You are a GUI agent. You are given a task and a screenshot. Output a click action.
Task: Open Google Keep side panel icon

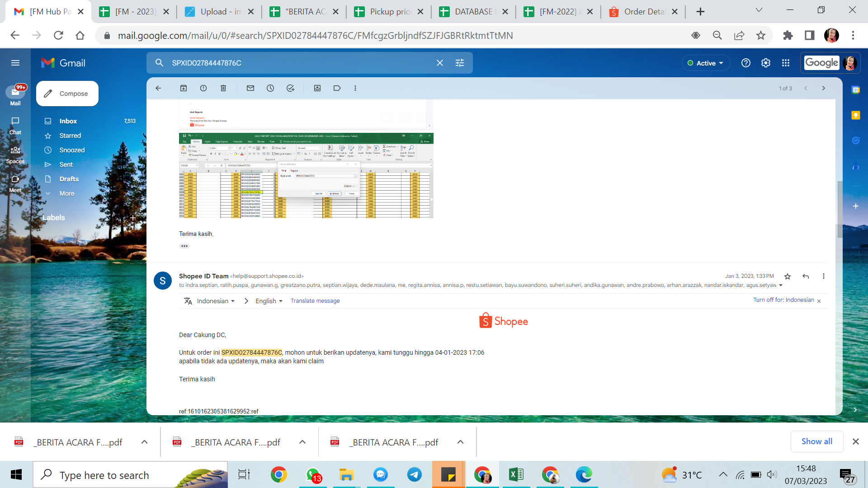click(856, 115)
